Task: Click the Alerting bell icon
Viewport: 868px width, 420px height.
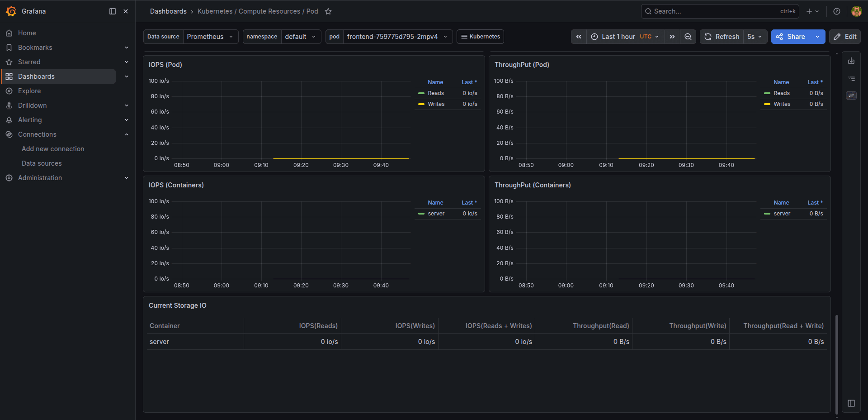Action: [x=9, y=120]
